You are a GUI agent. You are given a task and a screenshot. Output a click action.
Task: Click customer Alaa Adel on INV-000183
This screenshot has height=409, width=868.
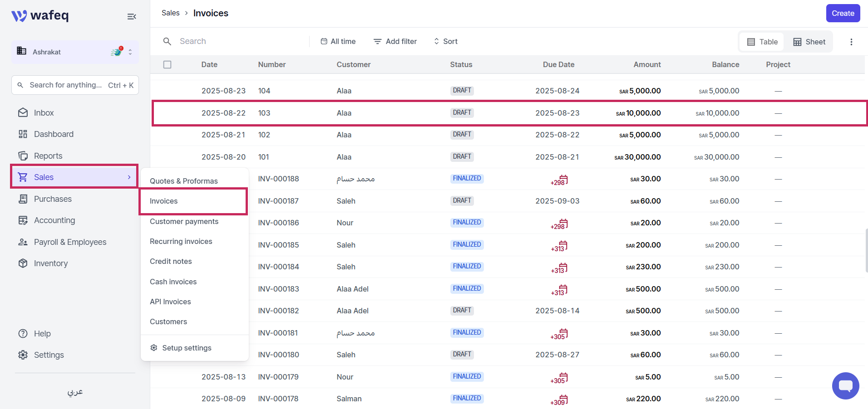[x=352, y=289]
